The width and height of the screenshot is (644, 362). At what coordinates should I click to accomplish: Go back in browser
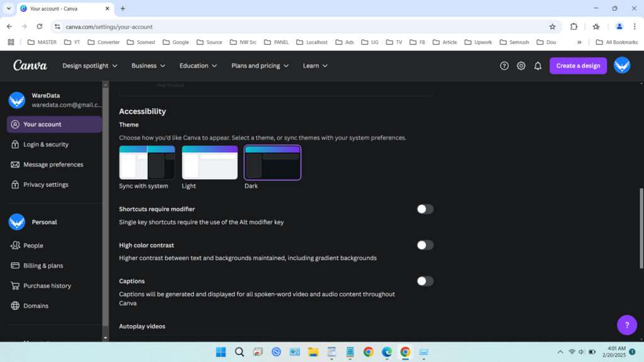click(9, 26)
